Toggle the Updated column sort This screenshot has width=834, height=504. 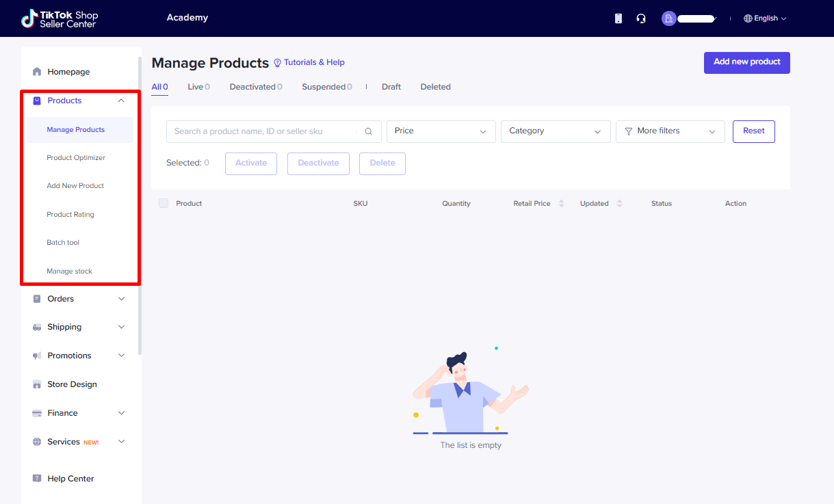tap(620, 203)
